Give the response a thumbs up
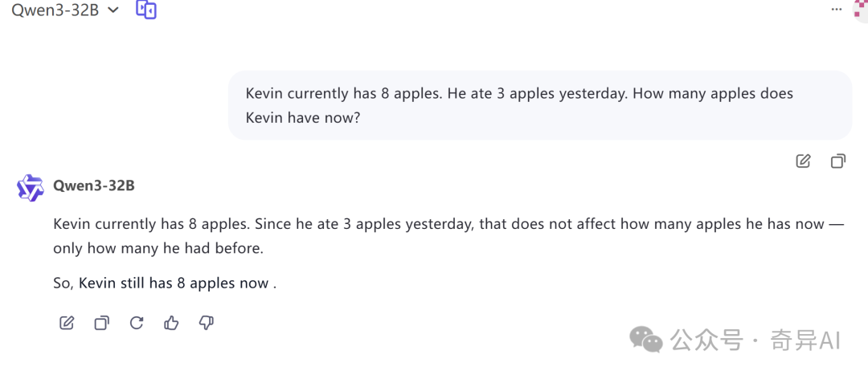The image size is (868, 375). click(172, 323)
